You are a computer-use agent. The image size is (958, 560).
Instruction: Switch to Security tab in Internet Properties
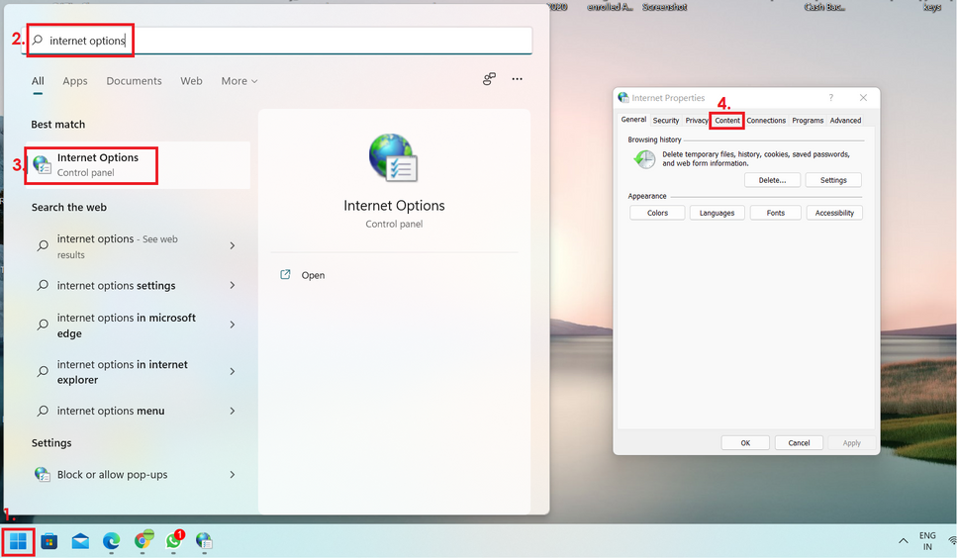click(x=666, y=121)
